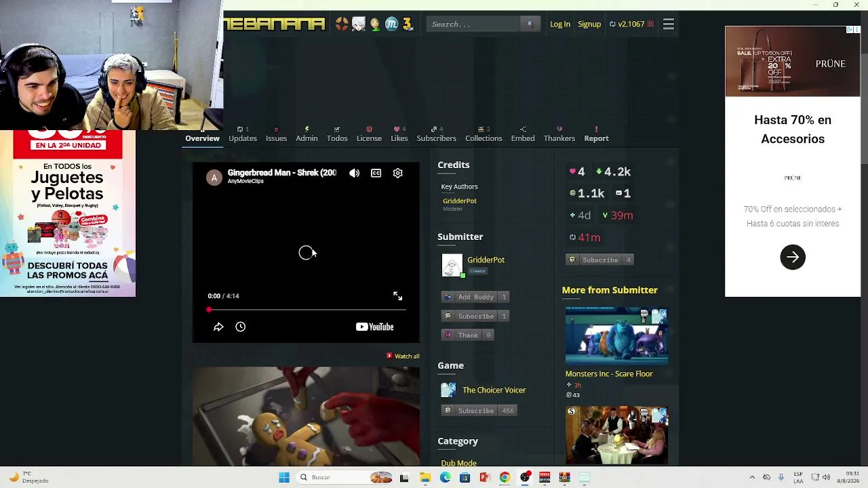The height and width of the screenshot is (488, 868).
Task: Open the Monsters Inc - Scare Floor thumbnail
Action: click(x=616, y=337)
